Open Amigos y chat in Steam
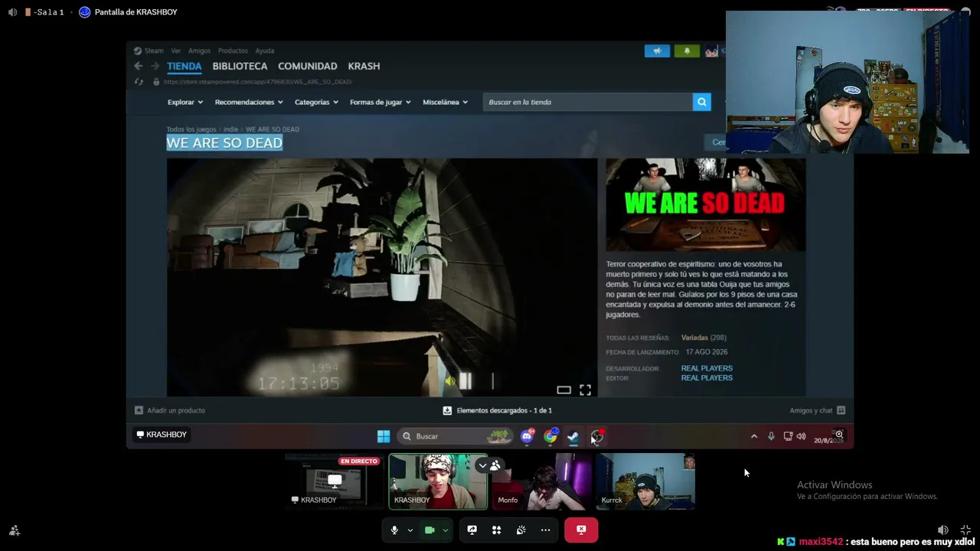Screen dimensions: 980x551 point(817,410)
